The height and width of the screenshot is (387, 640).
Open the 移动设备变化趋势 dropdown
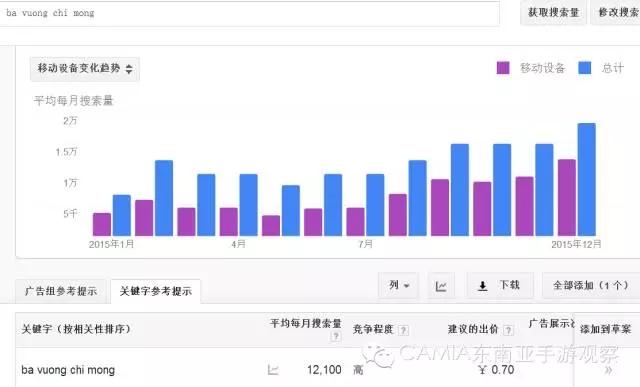point(85,69)
